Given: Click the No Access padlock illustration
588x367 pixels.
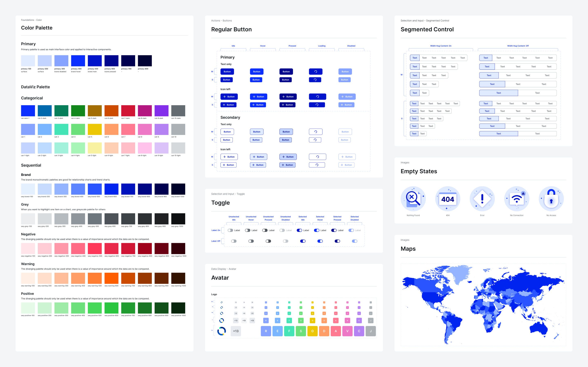Looking at the screenshot, I should tap(551, 199).
